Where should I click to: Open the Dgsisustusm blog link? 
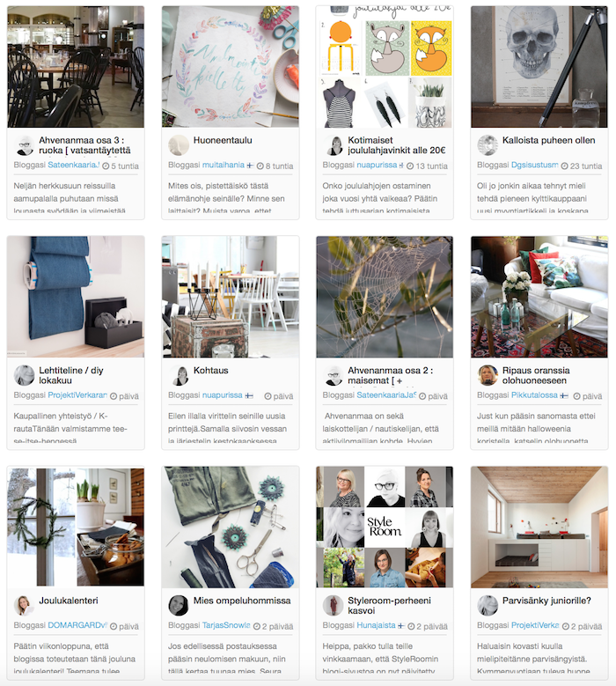(535, 165)
